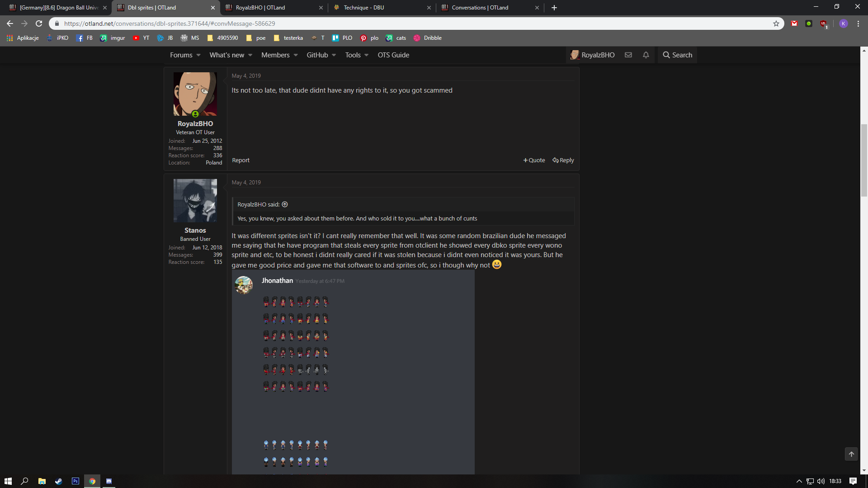
Task: Bookmark page with the star icon
Action: tap(776, 23)
